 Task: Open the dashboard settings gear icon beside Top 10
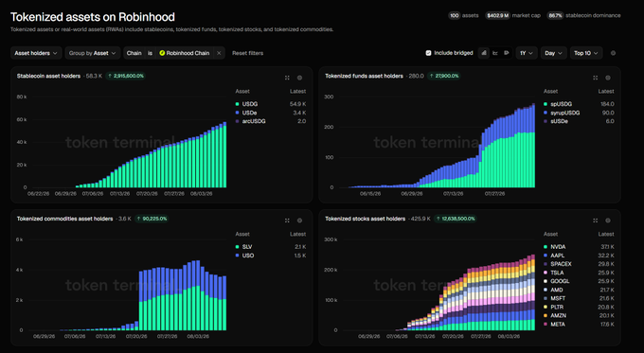pos(613,53)
